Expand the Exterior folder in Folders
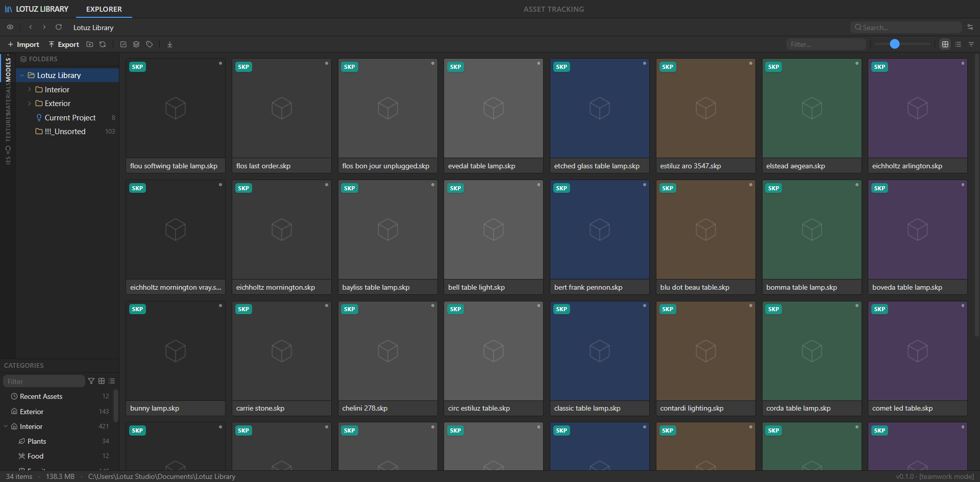This screenshot has height=482, width=980. pyautogui.click(x=30, y=103)
